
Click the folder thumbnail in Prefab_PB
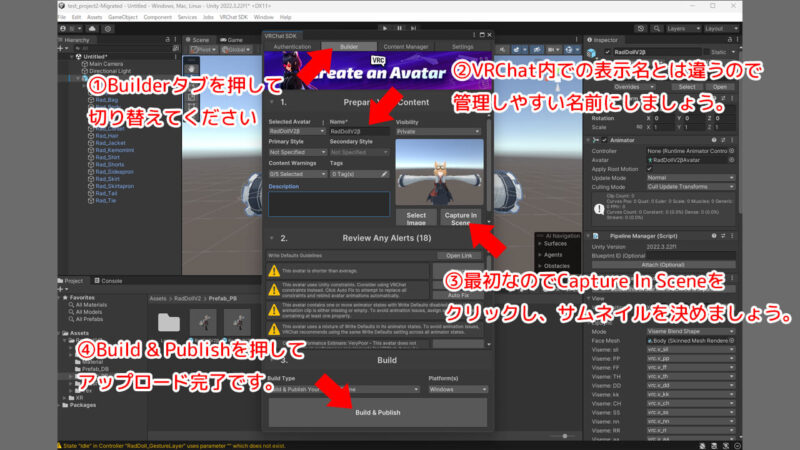pos(169,322)
